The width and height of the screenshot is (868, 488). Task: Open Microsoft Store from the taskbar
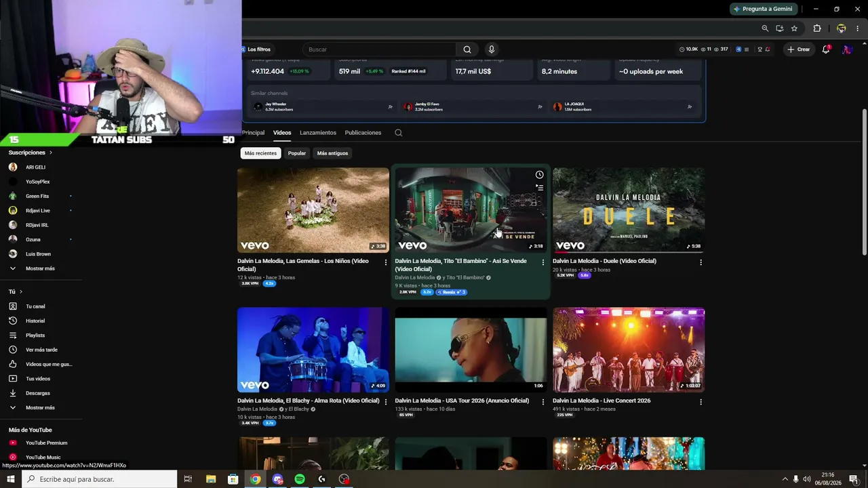233,479
